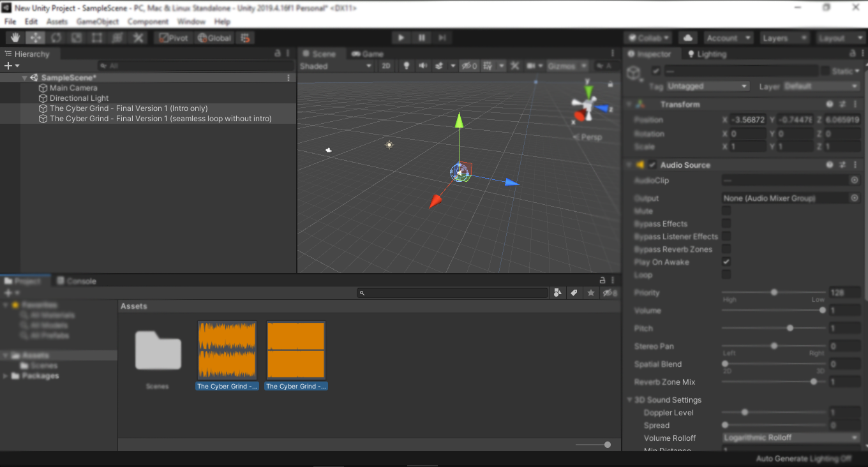Screen dimensions: 868x467
Task: Toggle scene audio with the speaker icon
Action: pos(422,66)
